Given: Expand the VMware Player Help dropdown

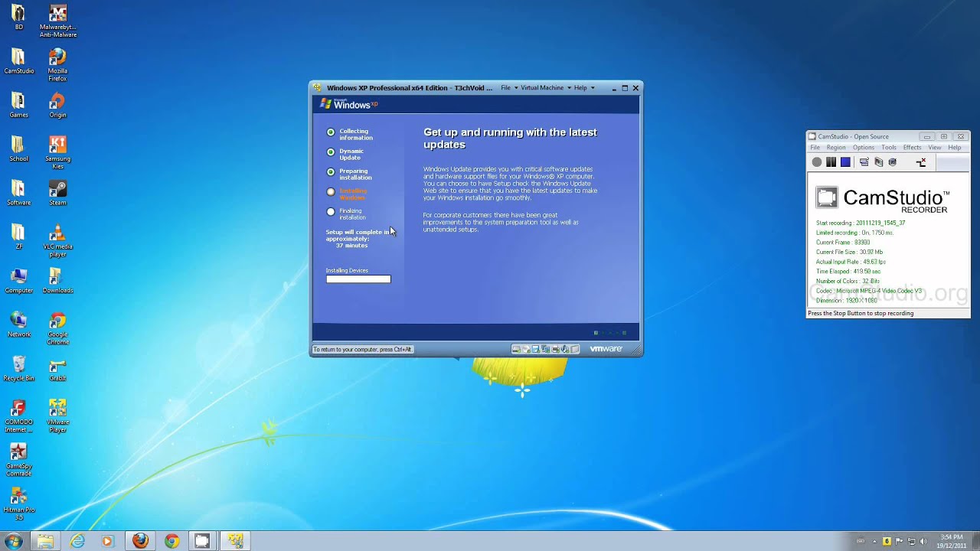Looking at the screenshot, I should pyautogui.click(x=584, y=88).
